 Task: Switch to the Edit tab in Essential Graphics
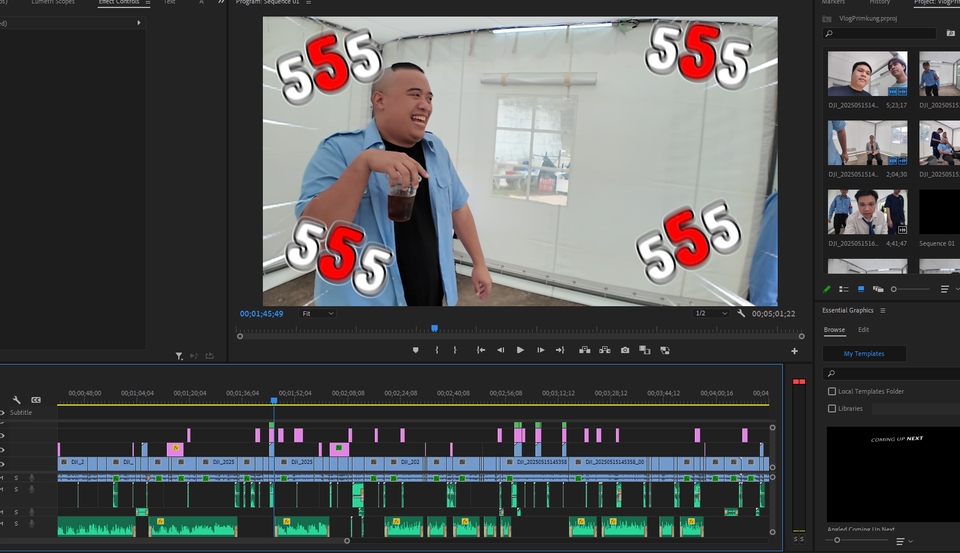[x=863, y=330]
